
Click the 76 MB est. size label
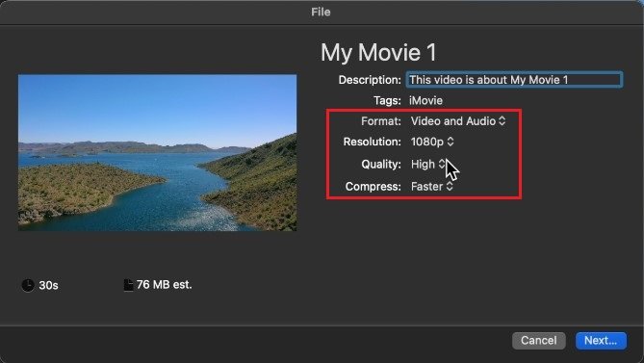(x=165, y=285)
